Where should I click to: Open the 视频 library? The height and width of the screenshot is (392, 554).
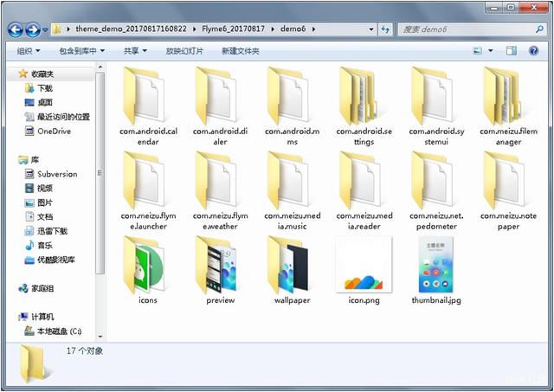click(45, 189)
